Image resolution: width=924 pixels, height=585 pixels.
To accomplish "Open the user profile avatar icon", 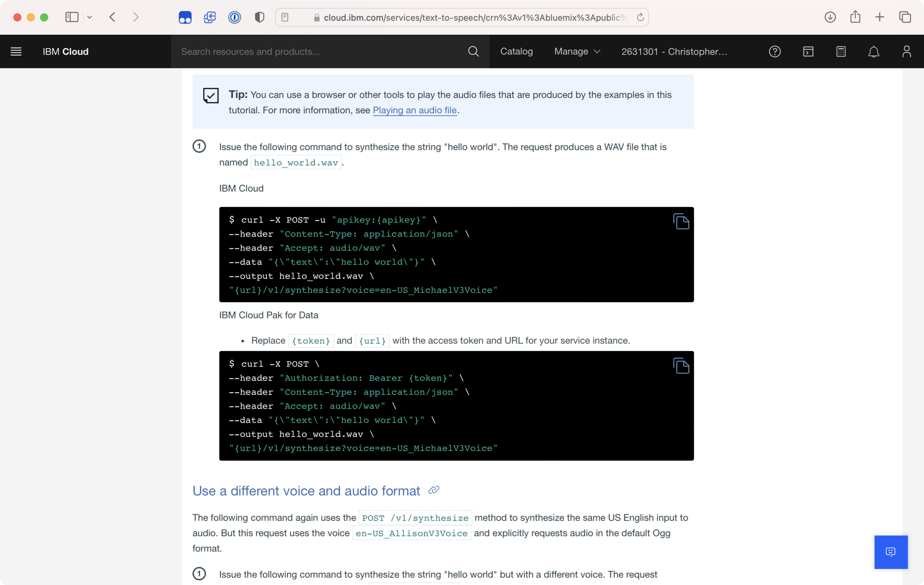I will pyautogui.click(x=906, y=52).
